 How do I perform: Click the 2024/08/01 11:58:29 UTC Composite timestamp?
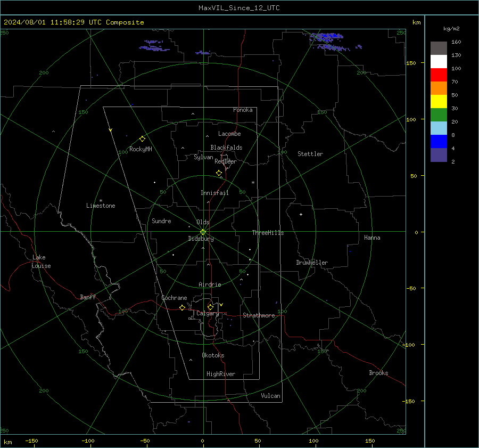tap(73, 22)
